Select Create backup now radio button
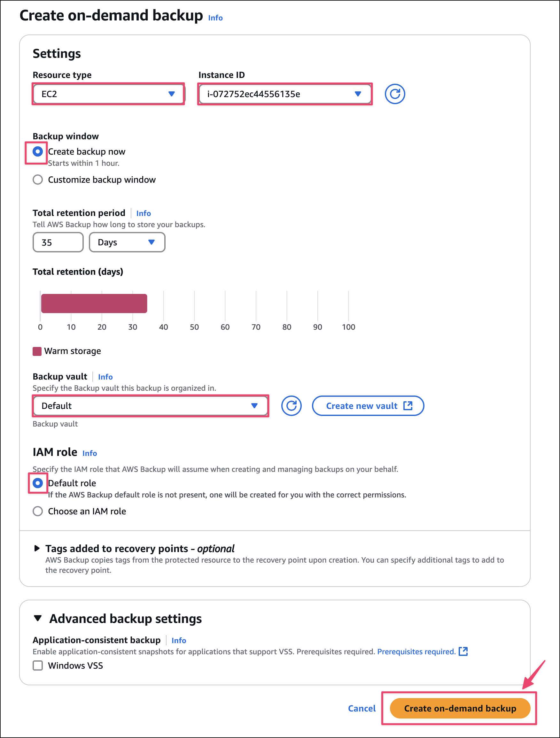 point(38,152)
